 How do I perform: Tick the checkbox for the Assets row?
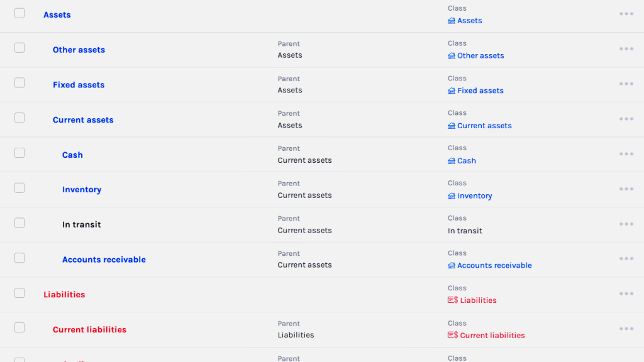pyautogui.click(x=19, y=13)
